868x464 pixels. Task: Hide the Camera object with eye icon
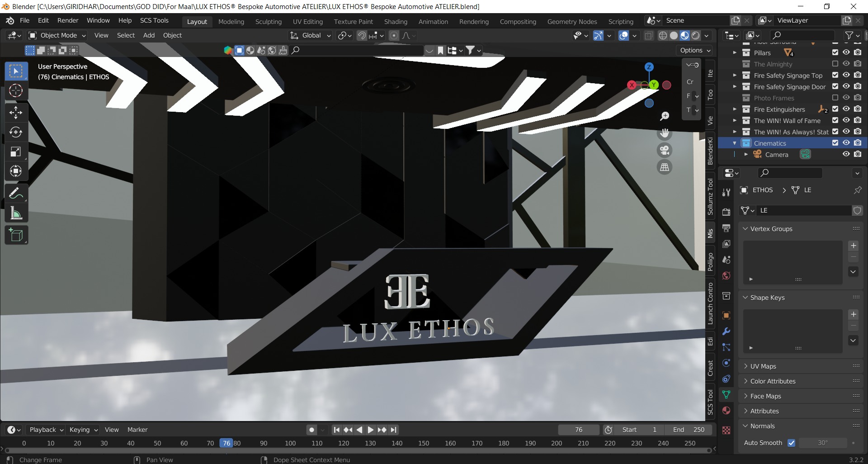click(846, 154)
